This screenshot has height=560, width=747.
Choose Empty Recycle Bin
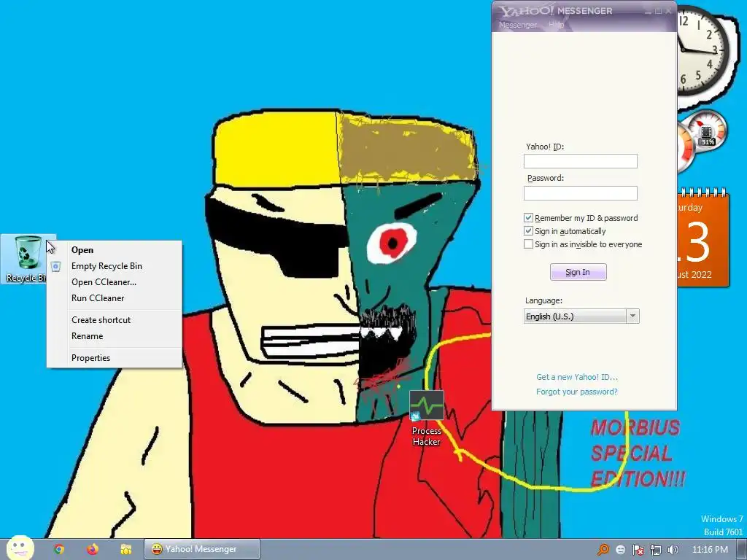pyautogui.click(x=115, y=266)
